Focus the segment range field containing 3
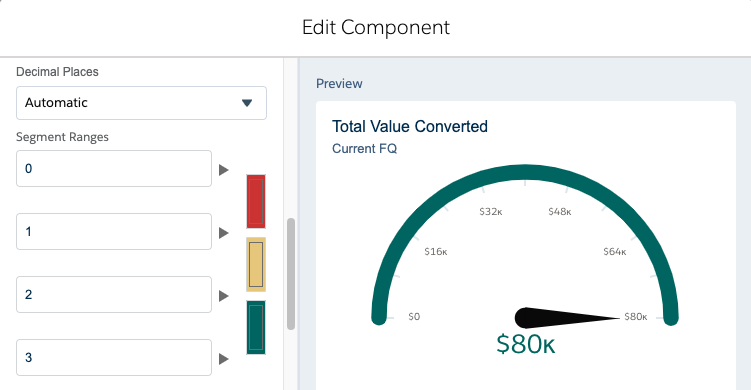Viewport: 751px width, 390px height. [114, 357]
